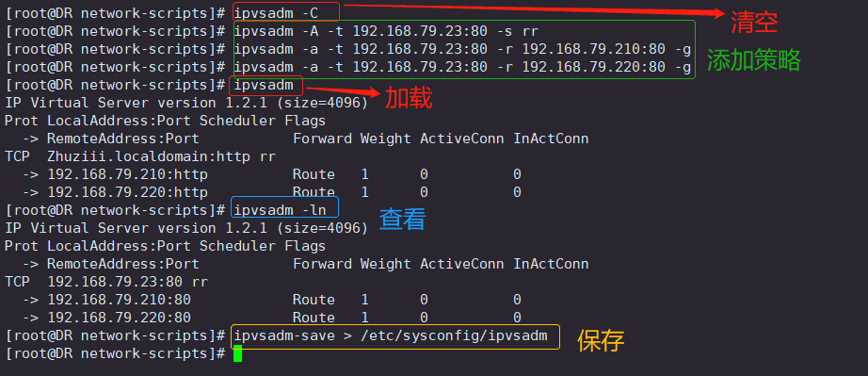Click the red 清空 annotation label
This screenshot has width=868, height=376.
pyautogui.click(x=754, y=24)
